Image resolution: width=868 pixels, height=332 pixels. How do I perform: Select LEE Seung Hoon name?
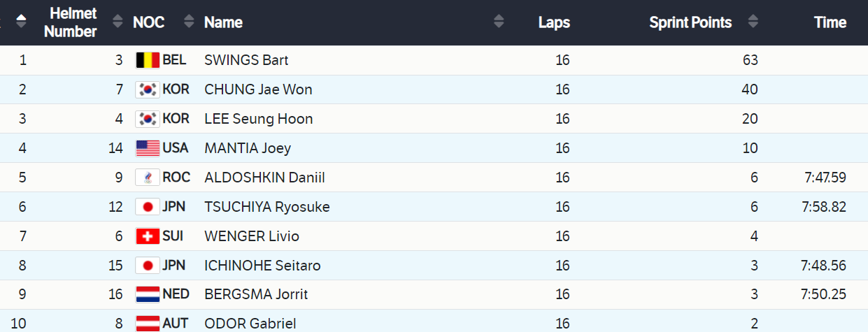258,119
